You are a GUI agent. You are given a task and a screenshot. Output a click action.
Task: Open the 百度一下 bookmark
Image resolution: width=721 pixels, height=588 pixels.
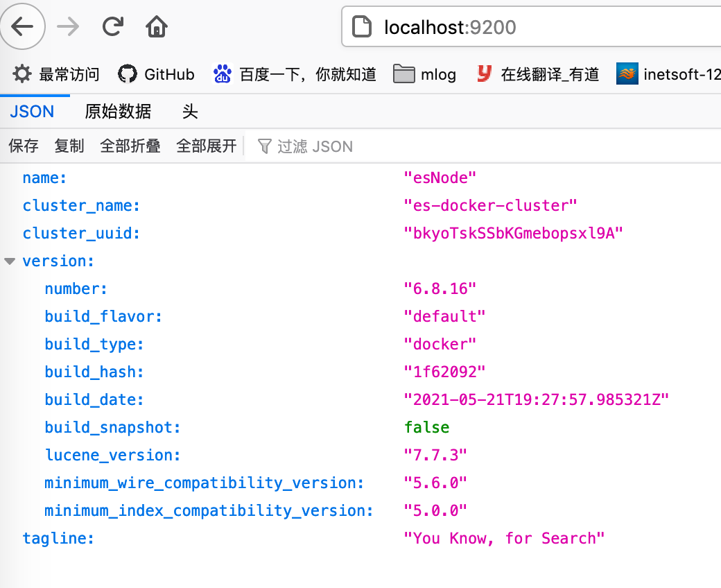[294, 74]
